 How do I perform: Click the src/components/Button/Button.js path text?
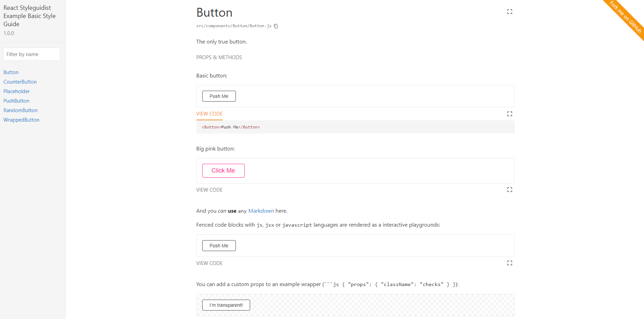(x=234, y=26)
